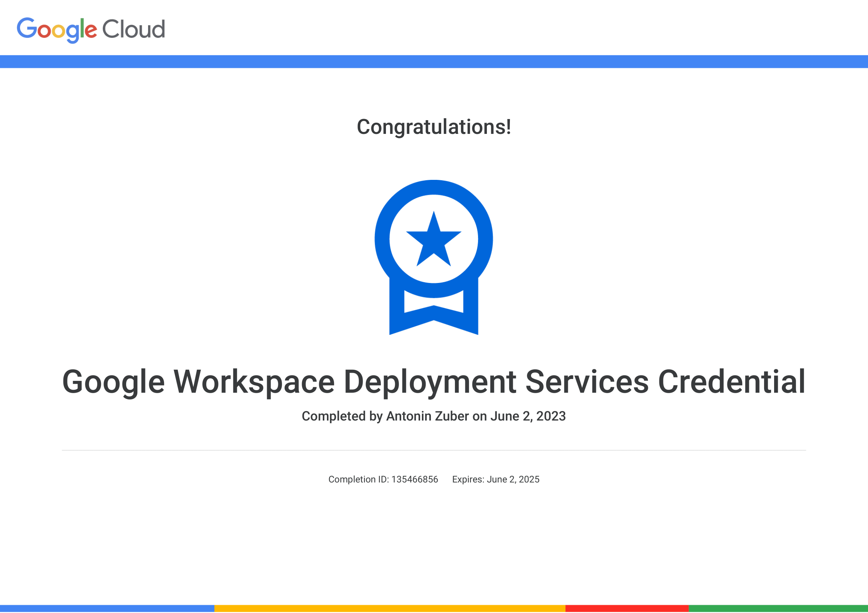Click the "Completion ID: 135466856" text

coord(383,479)
